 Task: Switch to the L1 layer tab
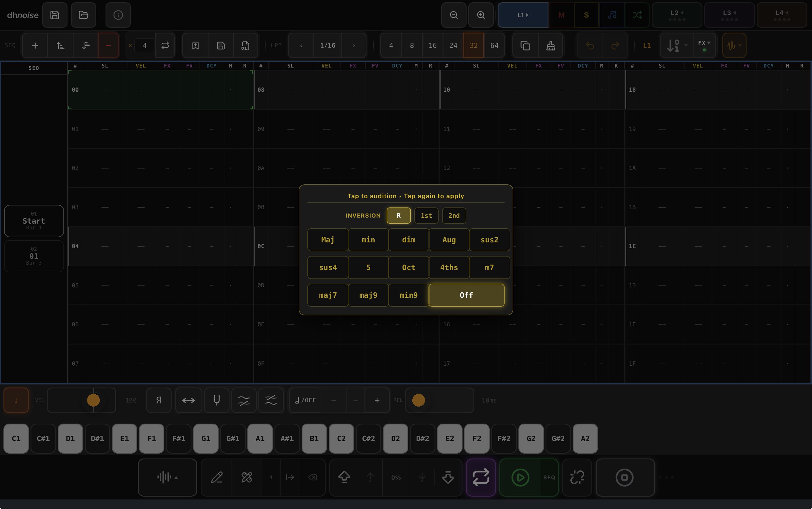(x=523, y=15)
